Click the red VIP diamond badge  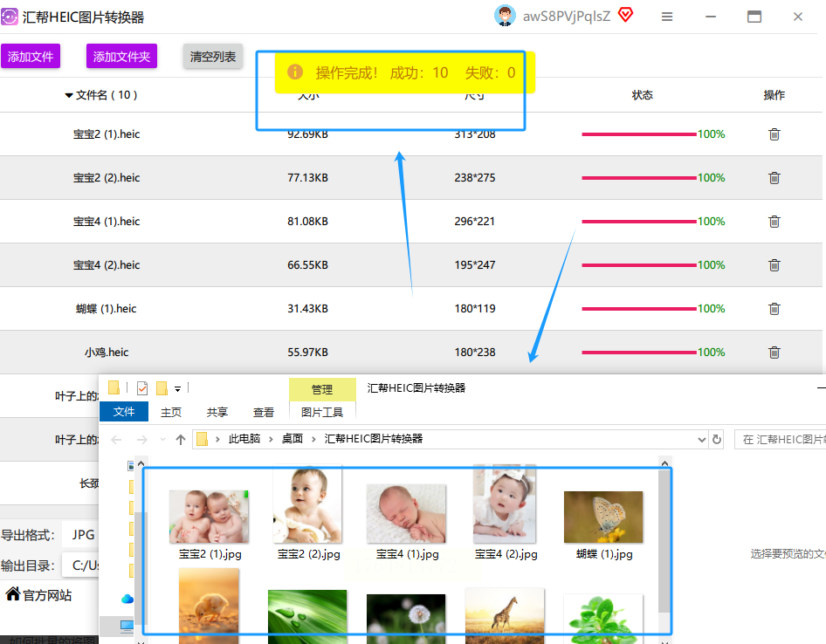click(x=625, y=15)
